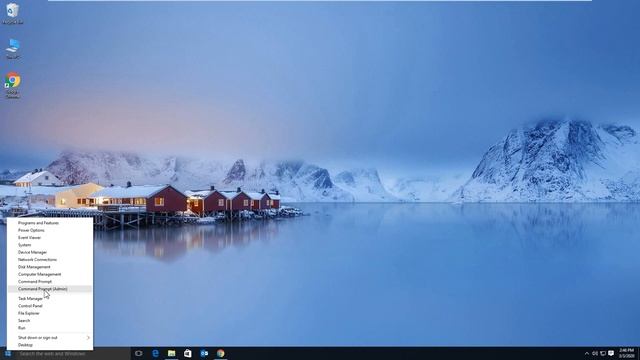Open Task Manager from the menu

tap(50, 299)
